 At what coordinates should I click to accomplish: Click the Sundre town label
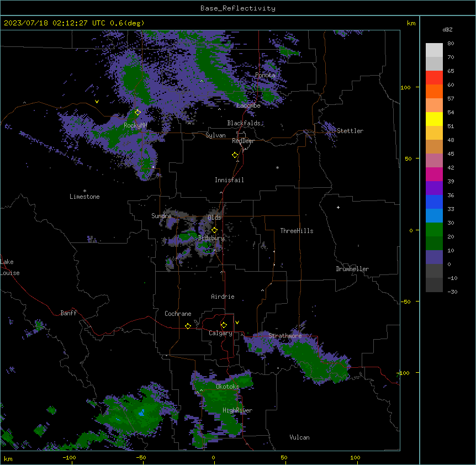click(161, 216)
